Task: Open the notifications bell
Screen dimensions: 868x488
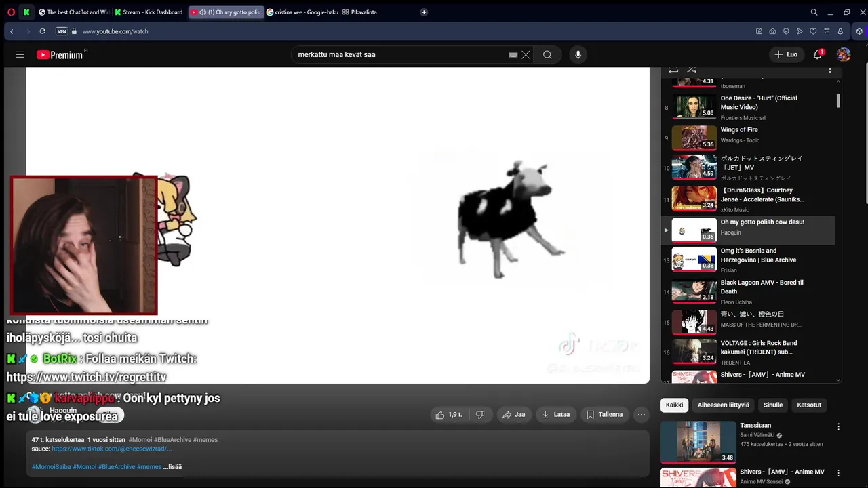Action: (x=818, y=54)
